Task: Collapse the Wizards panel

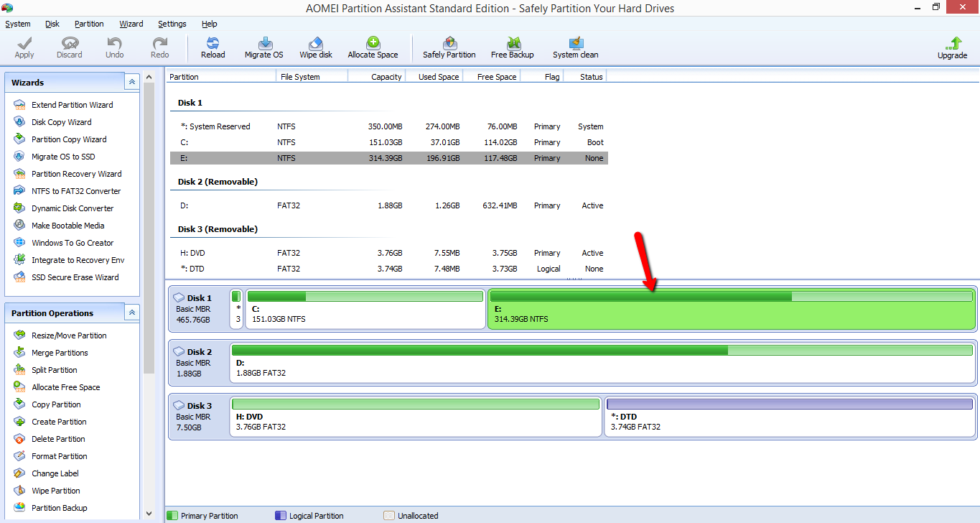Action: point(132,82)
